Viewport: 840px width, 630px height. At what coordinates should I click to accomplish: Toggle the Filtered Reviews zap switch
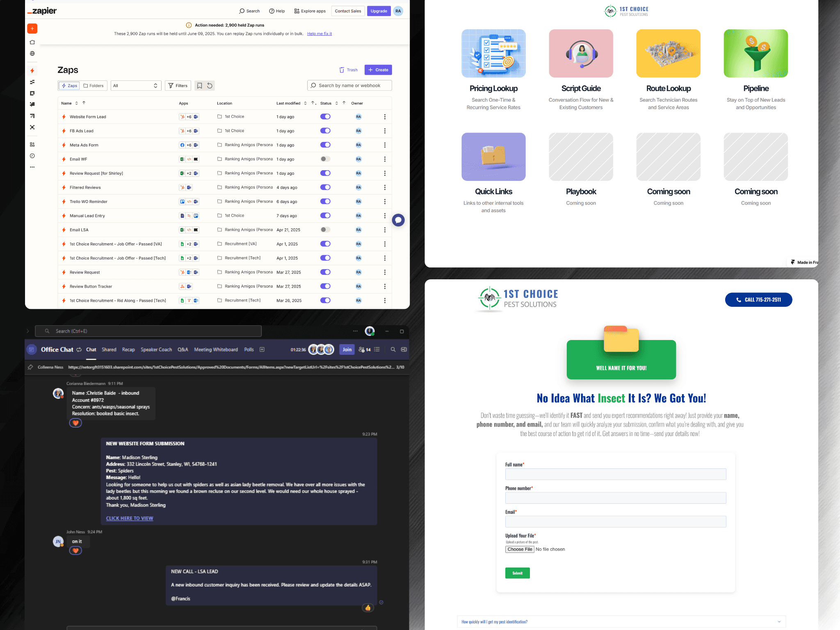tap(325, 187)
